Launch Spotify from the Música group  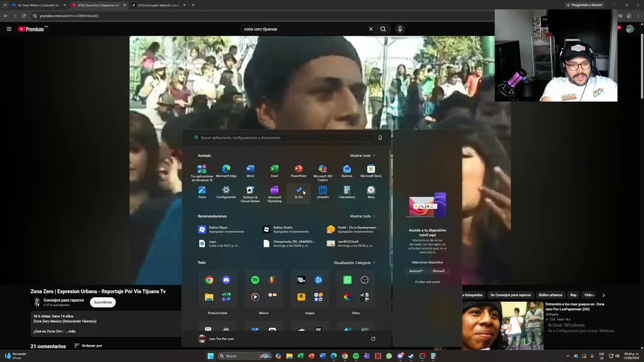[x=255, y=280]
